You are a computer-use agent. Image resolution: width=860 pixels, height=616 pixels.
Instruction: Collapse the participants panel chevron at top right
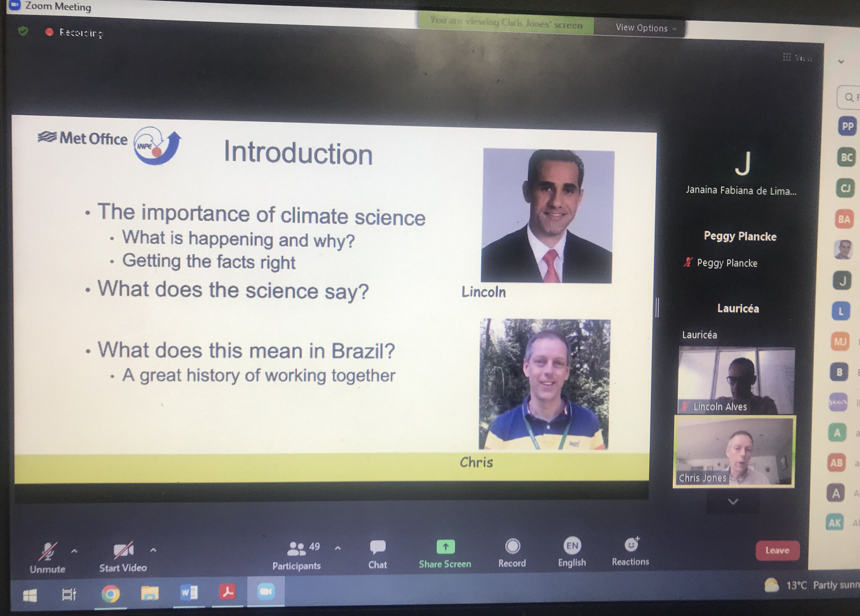(x=841, y=62)
